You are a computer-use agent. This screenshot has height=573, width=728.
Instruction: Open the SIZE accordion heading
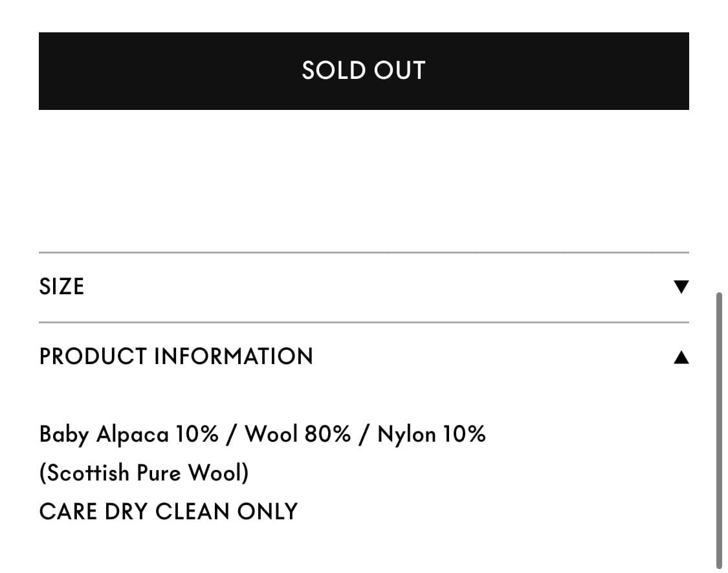tap(62, 286)
